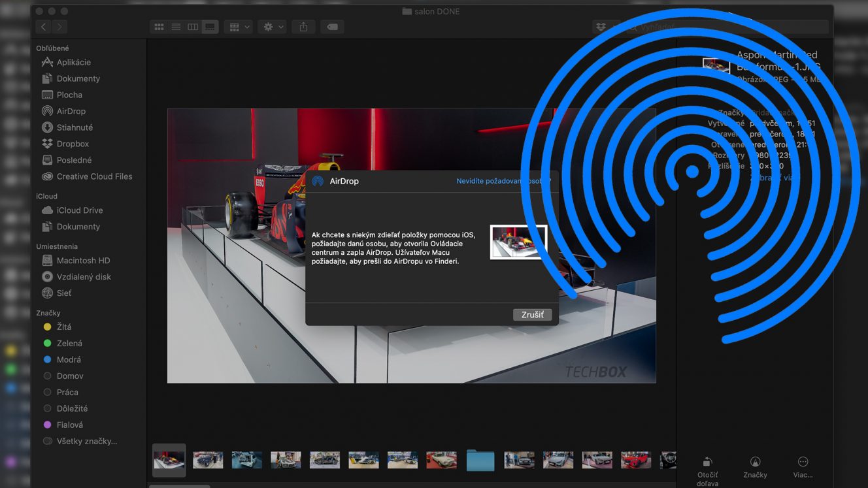868x488 pixels.
Task: Switch Finder to column view
Action: click(193, 27)
